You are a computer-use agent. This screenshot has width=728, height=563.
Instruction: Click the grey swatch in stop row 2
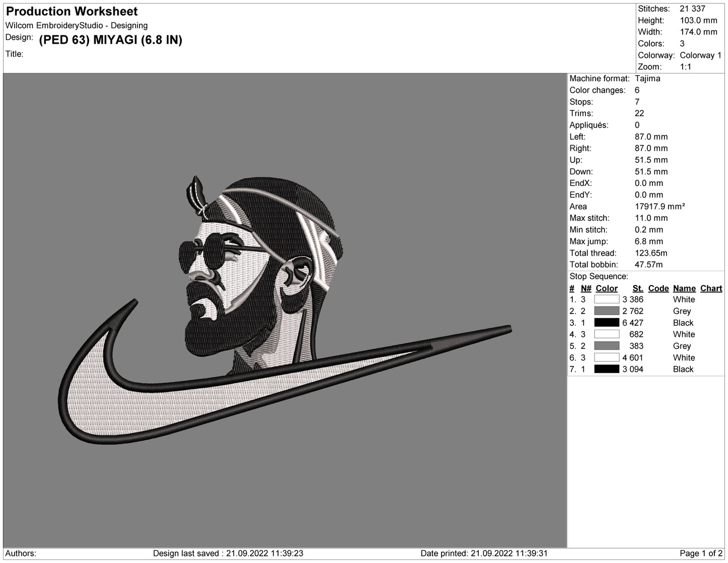[x=607, y=311]
